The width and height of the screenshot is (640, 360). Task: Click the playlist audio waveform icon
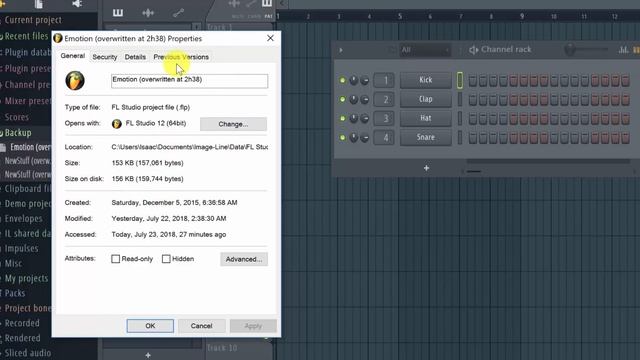point(148,13)
